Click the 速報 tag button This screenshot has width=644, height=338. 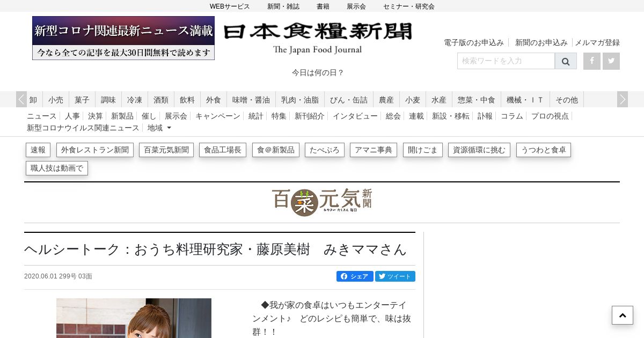click(38, 150)
